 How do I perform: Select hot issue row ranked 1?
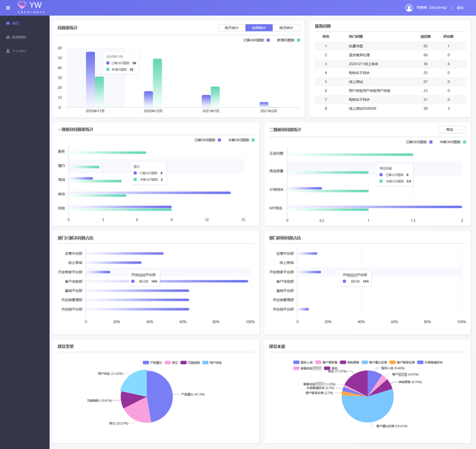390,46
